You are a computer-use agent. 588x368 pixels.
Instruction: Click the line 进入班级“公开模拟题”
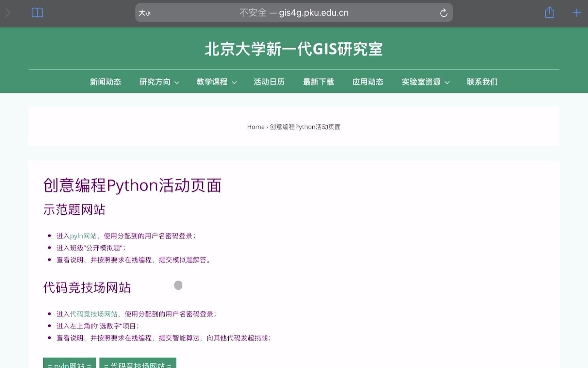click(91, 248)
